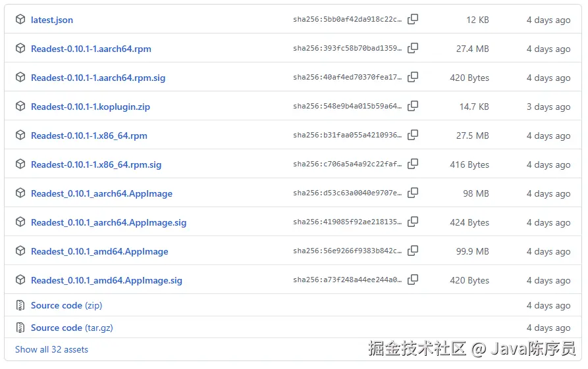Download Readest_0.10.1_aarch64.AppImage
Image resolution: width=588 pixels, height=369 pixels.
pyautogui.click(x=101, y=193)
